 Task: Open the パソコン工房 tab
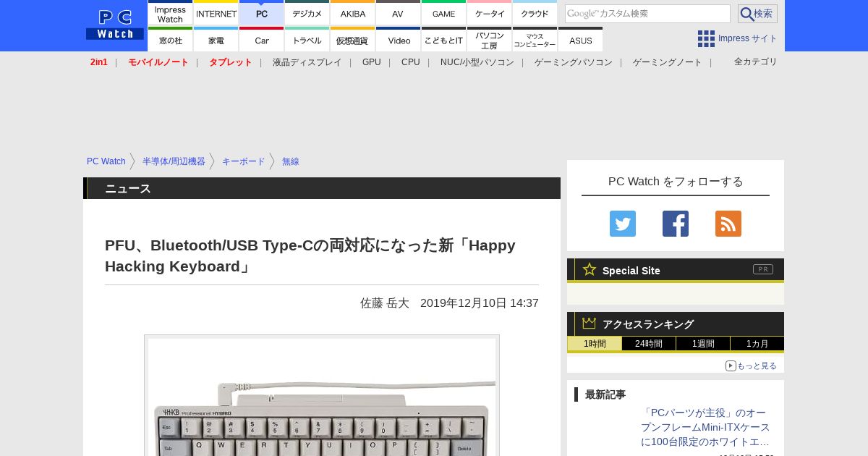tap(490, 39)
